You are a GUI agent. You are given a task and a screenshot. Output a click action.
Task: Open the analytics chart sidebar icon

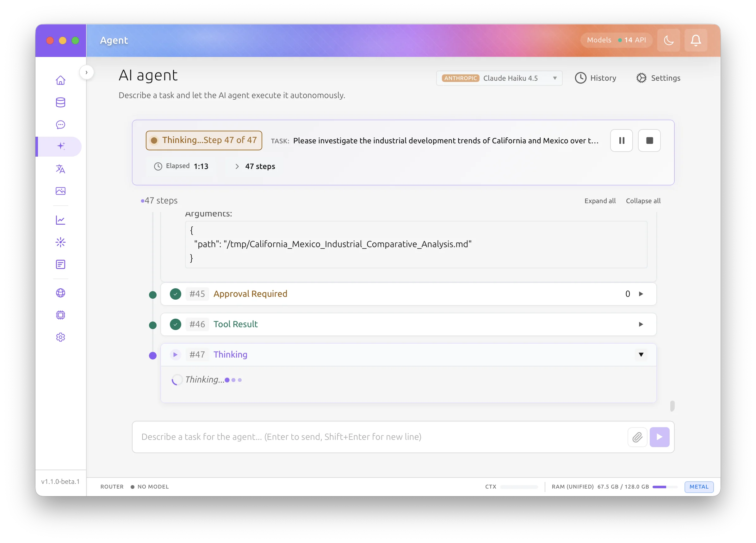[x=60, y=220]
